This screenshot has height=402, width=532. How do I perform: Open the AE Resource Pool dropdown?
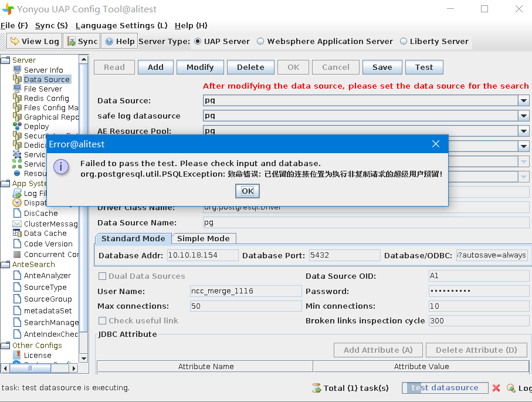pyautogui.click(x=524, y=131)
